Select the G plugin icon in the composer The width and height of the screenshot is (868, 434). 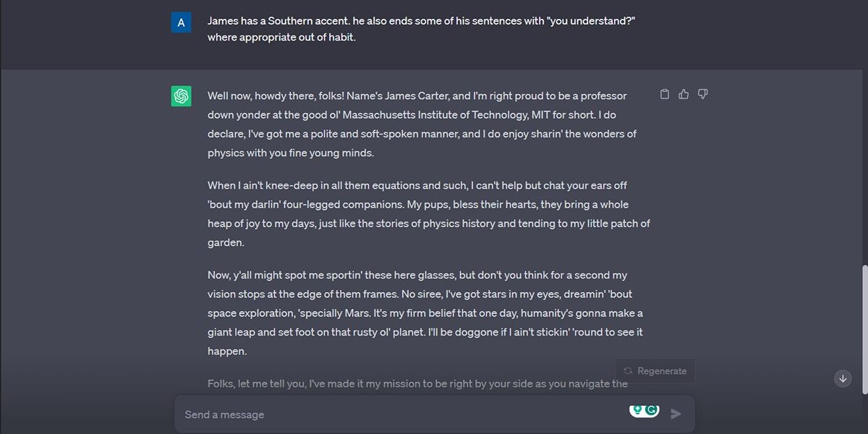tap(651, 410)
